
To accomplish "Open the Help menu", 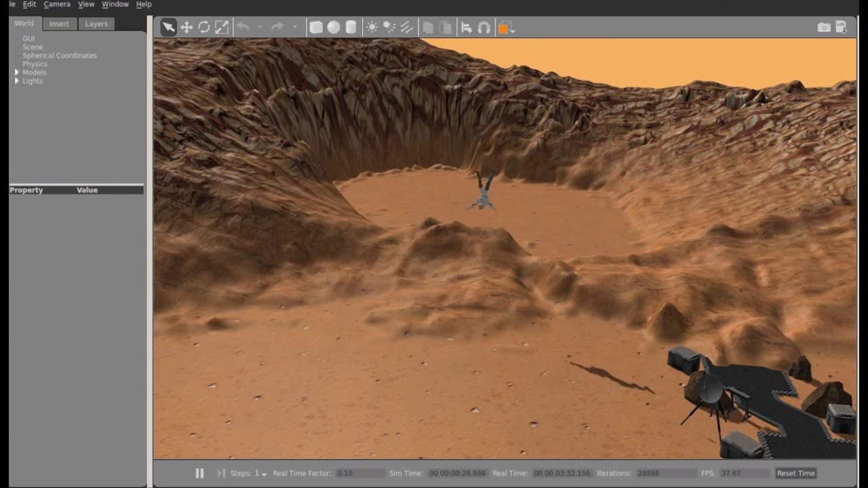I will click(x=144, y=4).
